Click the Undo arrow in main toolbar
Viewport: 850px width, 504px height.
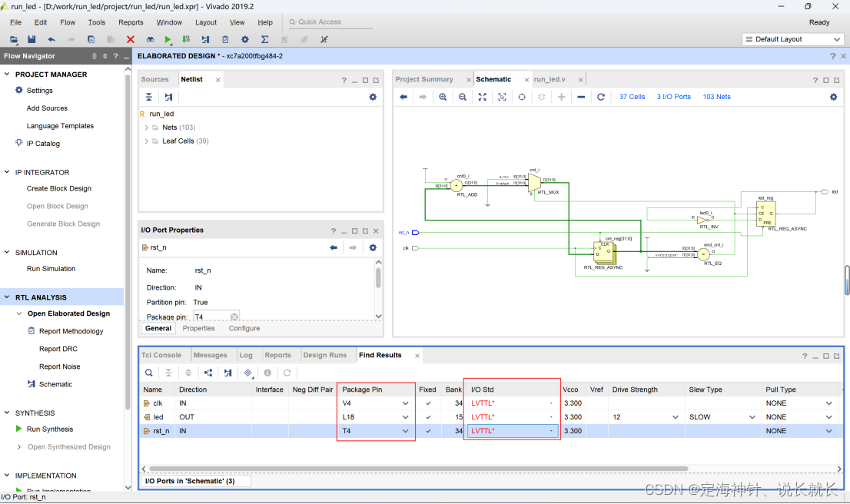(51, 39)
